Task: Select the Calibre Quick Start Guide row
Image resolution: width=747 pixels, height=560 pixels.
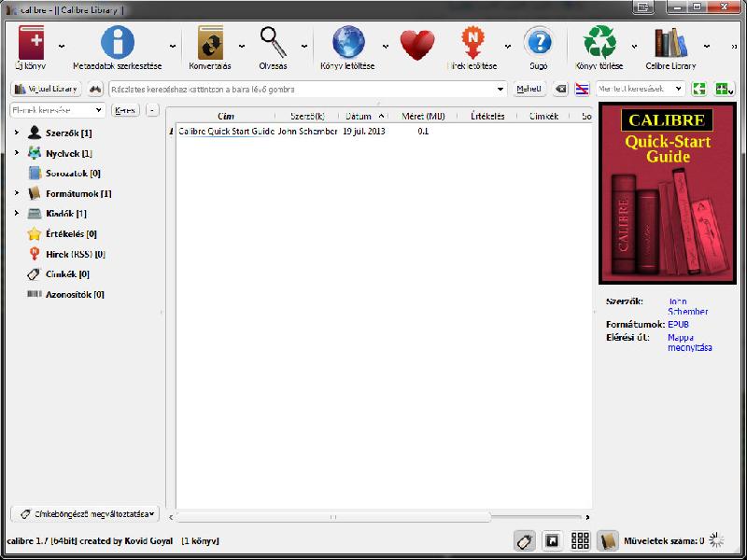Action: (384, 131)
